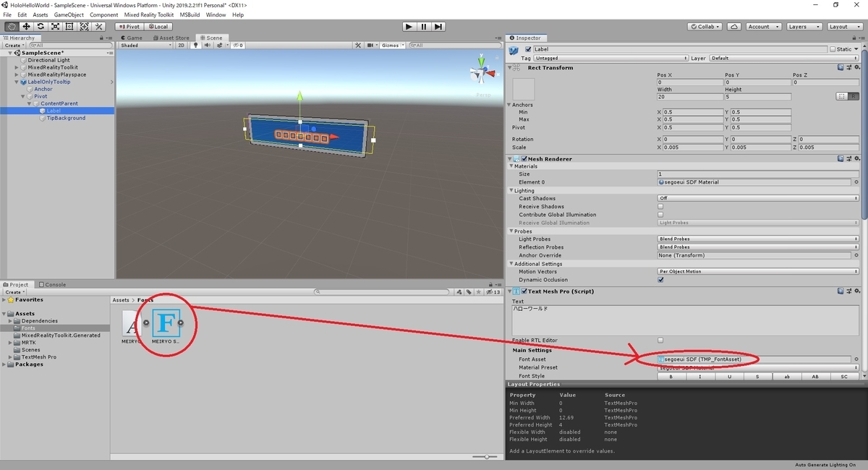Viewport: 868px width, 470px height.
Task: Search assets by label tag icon
Action: point(469,292)
